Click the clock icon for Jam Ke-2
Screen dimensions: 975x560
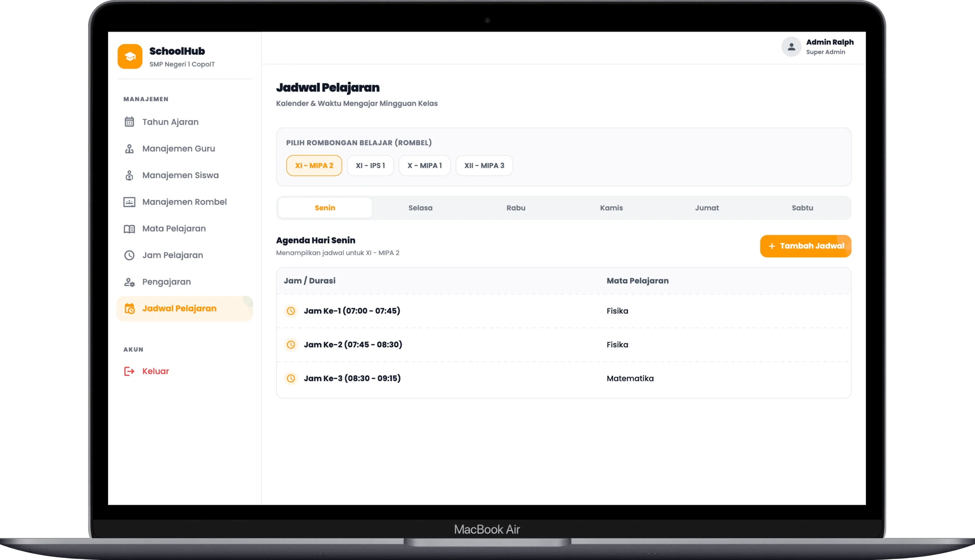coord(291,344)
